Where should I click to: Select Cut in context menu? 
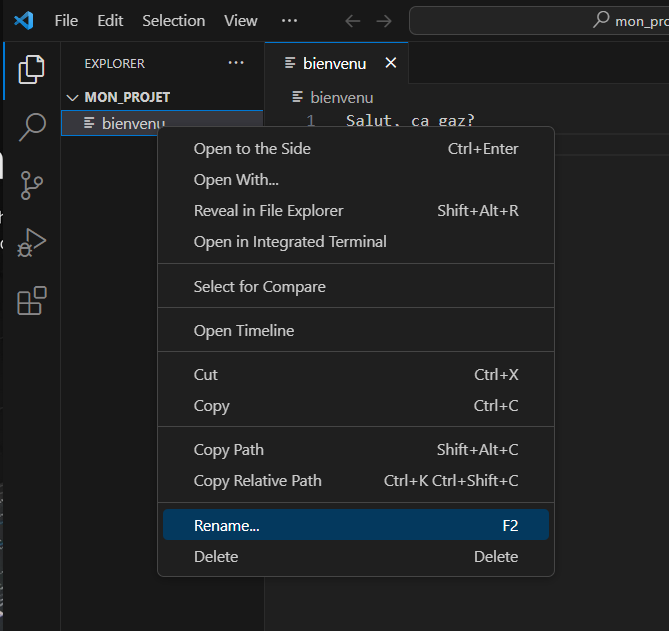point(356,375)
